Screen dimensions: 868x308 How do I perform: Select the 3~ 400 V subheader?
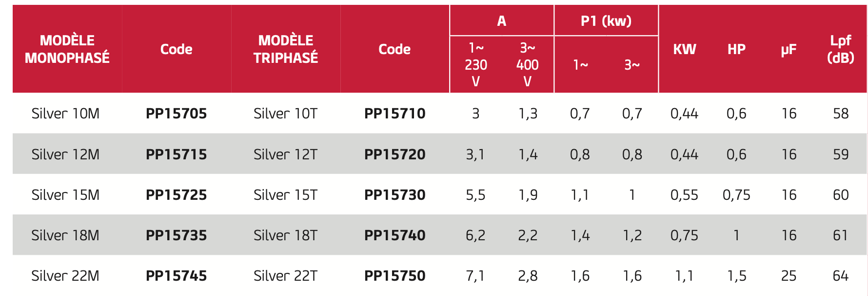click(528, 64)
